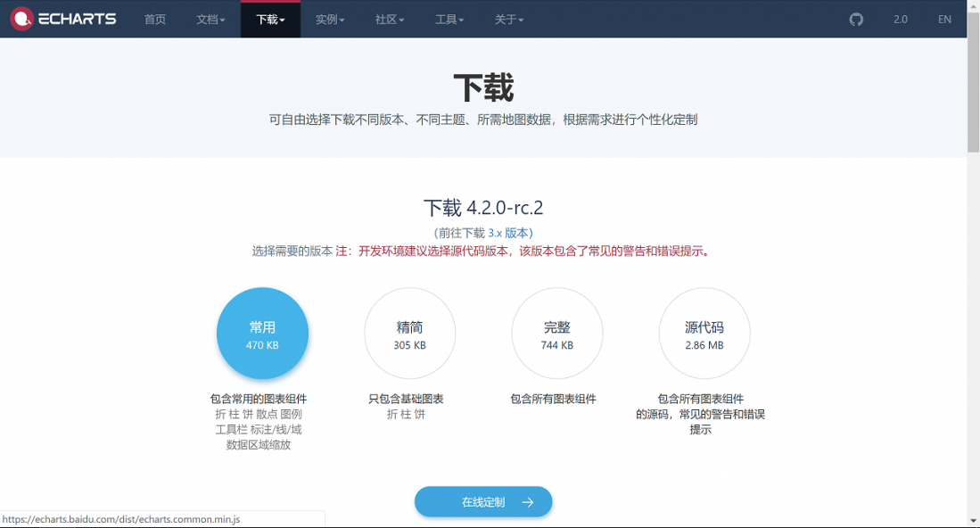Download the 源代码 2.86 MB build
The width and height of the screenshot is (980, 528).
pyautogui.click(x=704, y=333)
